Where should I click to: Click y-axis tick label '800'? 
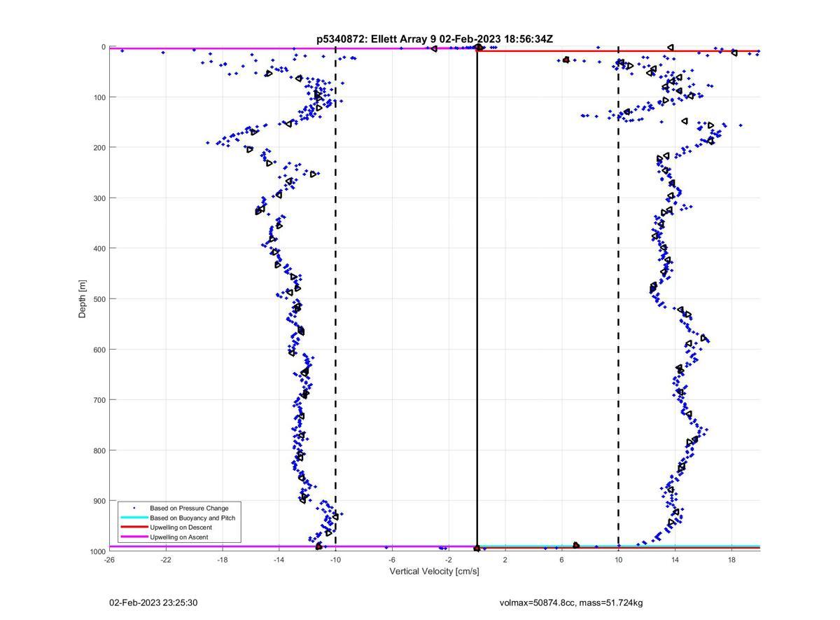99,450
